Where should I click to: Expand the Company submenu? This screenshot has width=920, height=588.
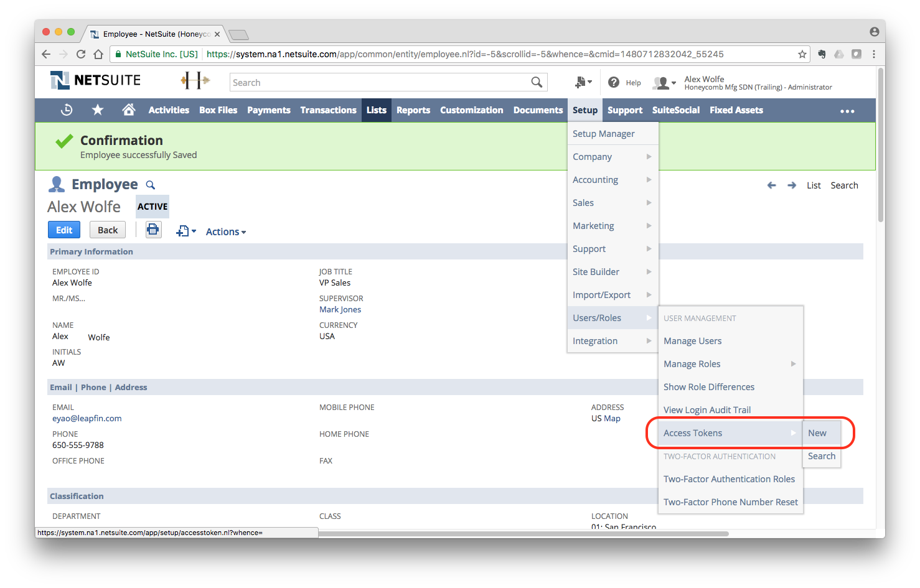coord(613,157)
